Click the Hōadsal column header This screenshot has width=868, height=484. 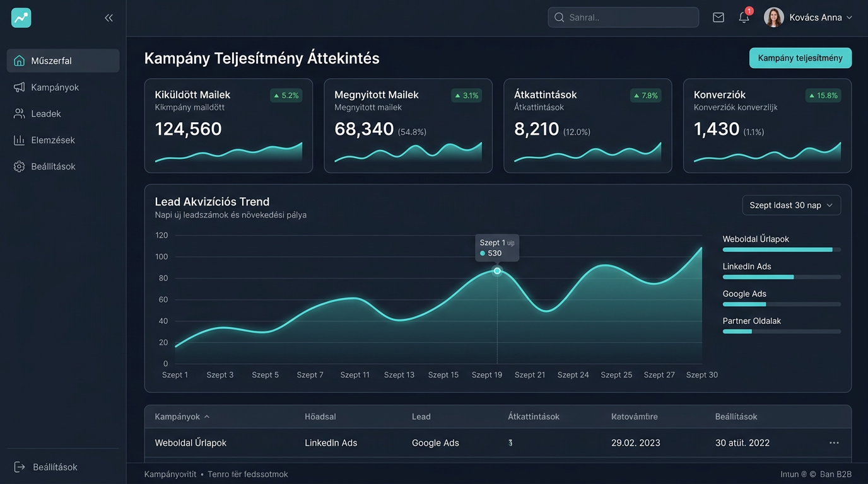[320, 417]
